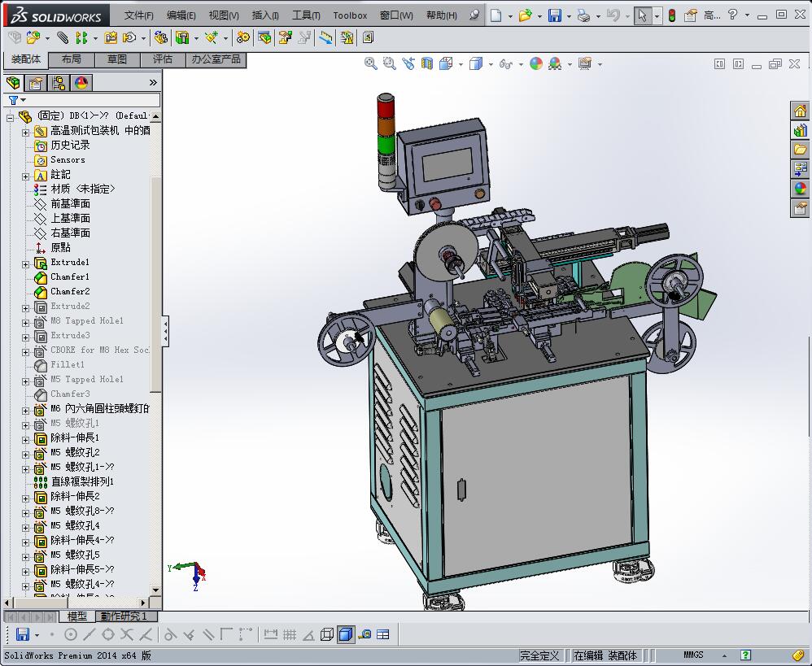
Task: Open the ConfigurationManager tab icon
Action: point(58,82)
